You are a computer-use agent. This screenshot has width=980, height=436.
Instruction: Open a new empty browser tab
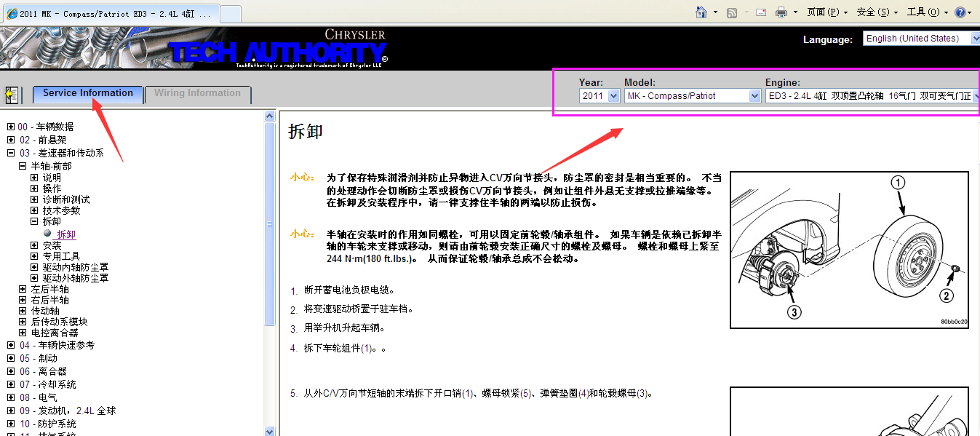[x=230, y=14]
